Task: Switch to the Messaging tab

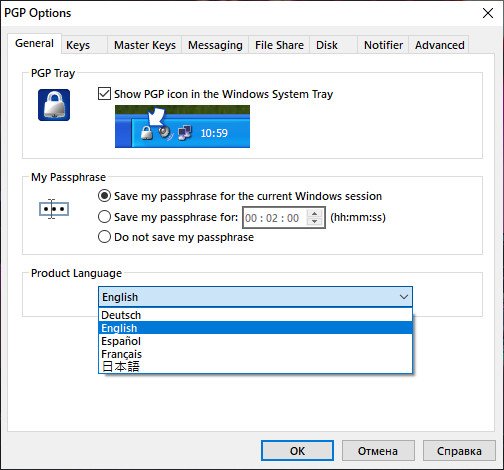Action: point(215,45)
